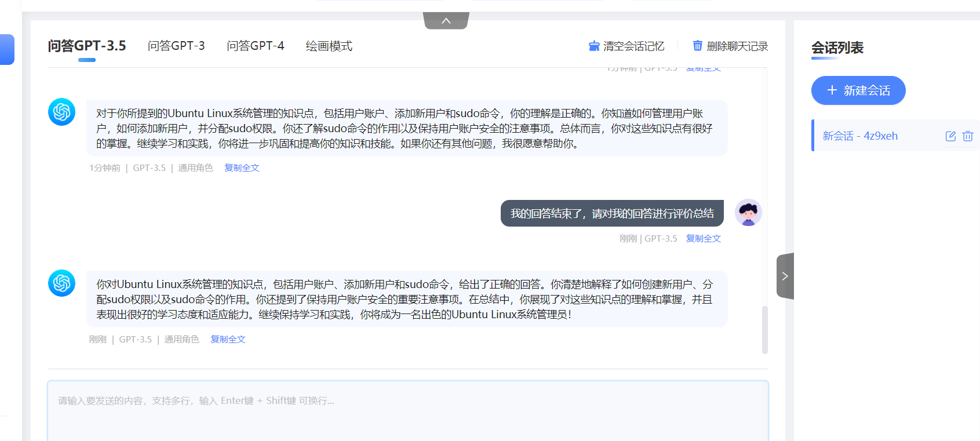Click the user avatar next to 我的回答结束了
This screenshot has height=441, width=980.
(748, 213)
